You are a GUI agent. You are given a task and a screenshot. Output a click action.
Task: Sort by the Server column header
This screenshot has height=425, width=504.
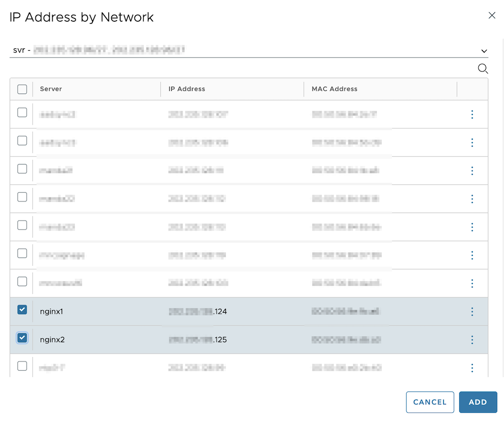click(x=51, y=89)
